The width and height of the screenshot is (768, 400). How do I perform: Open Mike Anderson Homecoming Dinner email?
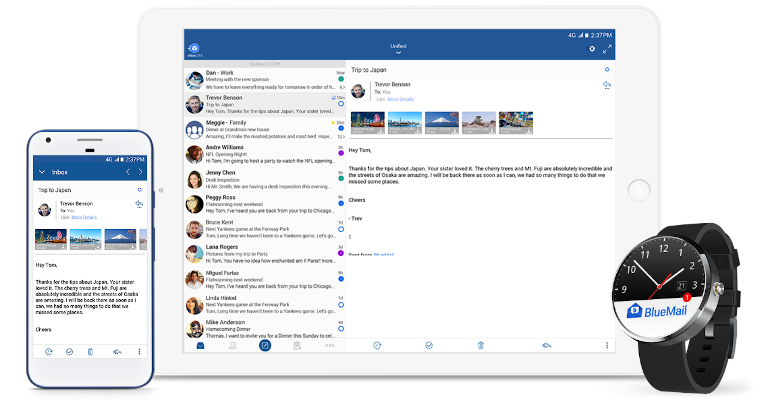click(x=265, y=329)
